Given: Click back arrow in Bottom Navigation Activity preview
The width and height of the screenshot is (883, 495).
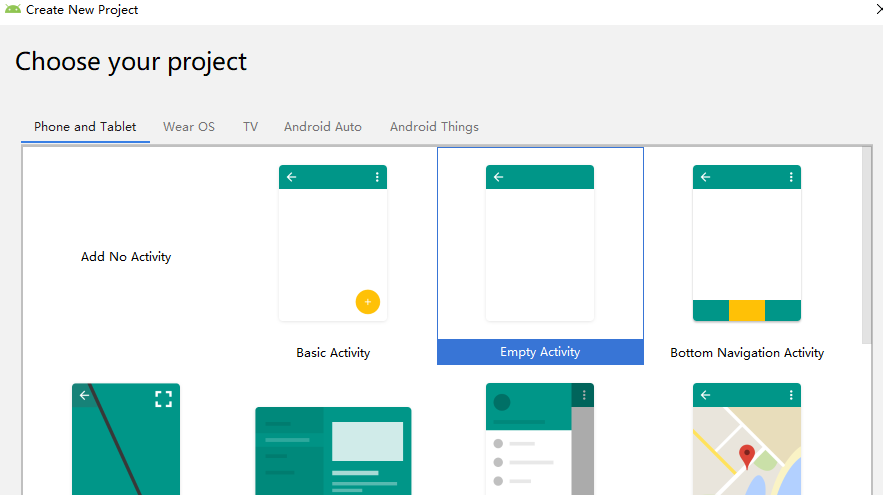Looking at the screenshot, I should pyautogui.click(x=705, y=177).
